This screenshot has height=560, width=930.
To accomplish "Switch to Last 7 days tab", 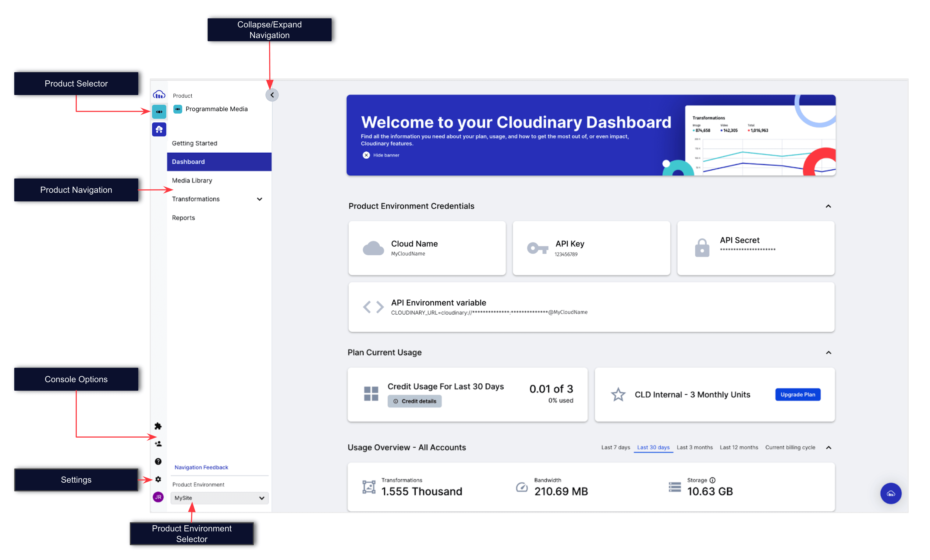I will (x=615, y=447).
